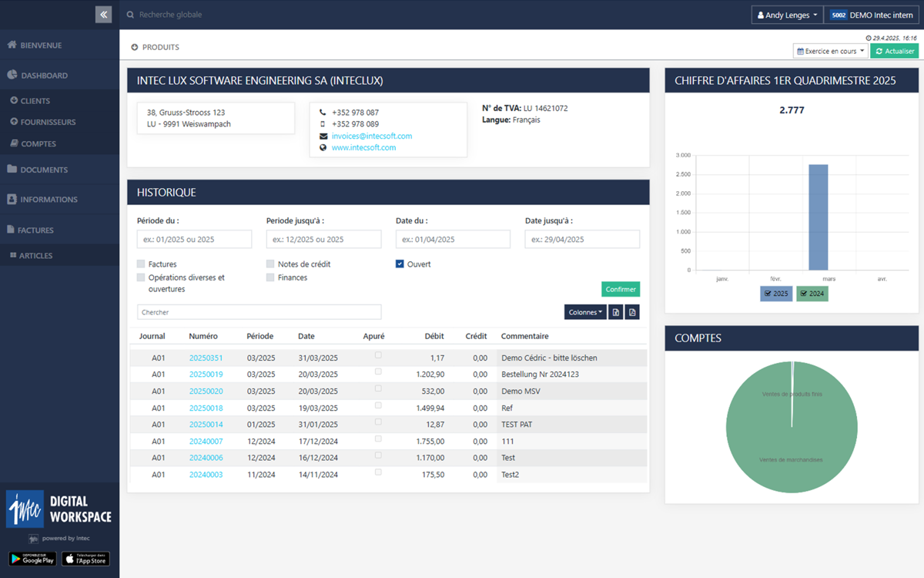The image size is (924, 578).
Task: Open the invoices@intecsoft.com email link
Action: pyautogui.click(x=372, y=136)
